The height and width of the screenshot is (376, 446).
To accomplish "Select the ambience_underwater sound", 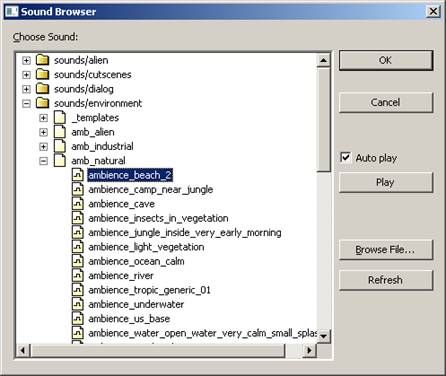I will (136, 304).
